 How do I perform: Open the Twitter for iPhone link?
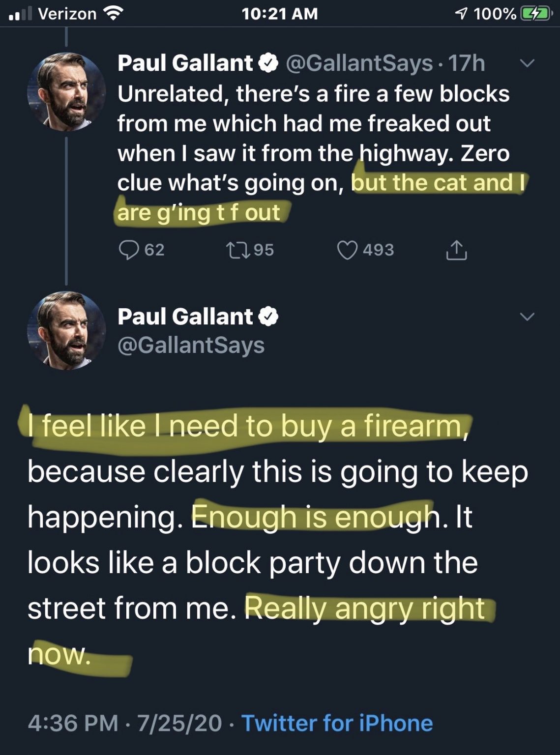pos(337,723)
